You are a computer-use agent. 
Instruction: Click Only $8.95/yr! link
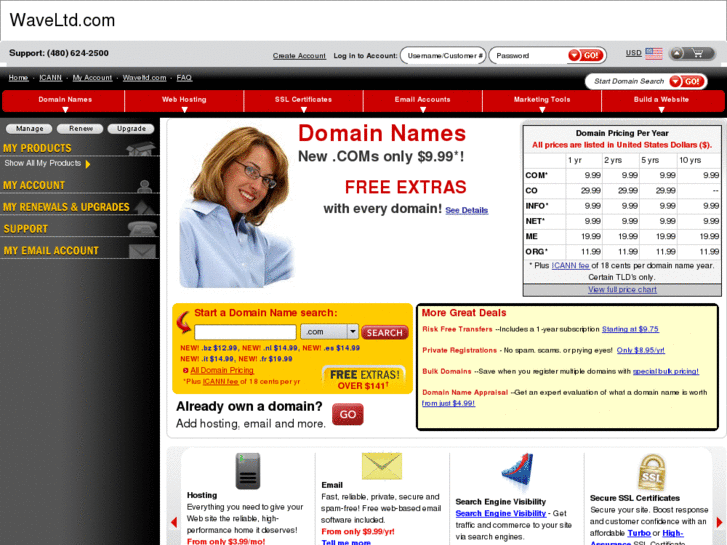coord(640,350)
